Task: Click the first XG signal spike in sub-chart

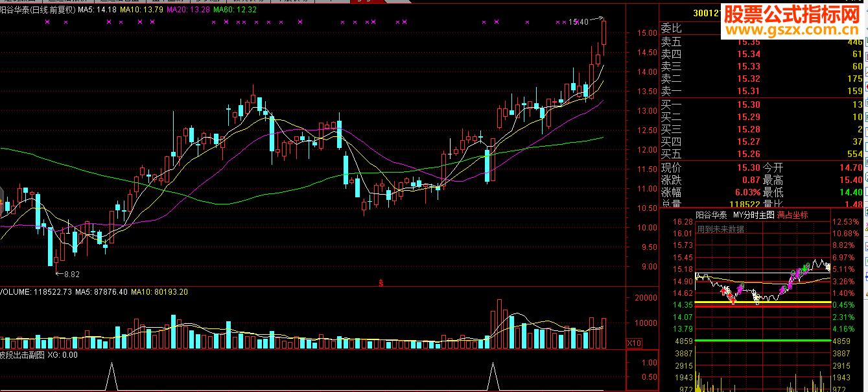Action: [x=111, y=376]
